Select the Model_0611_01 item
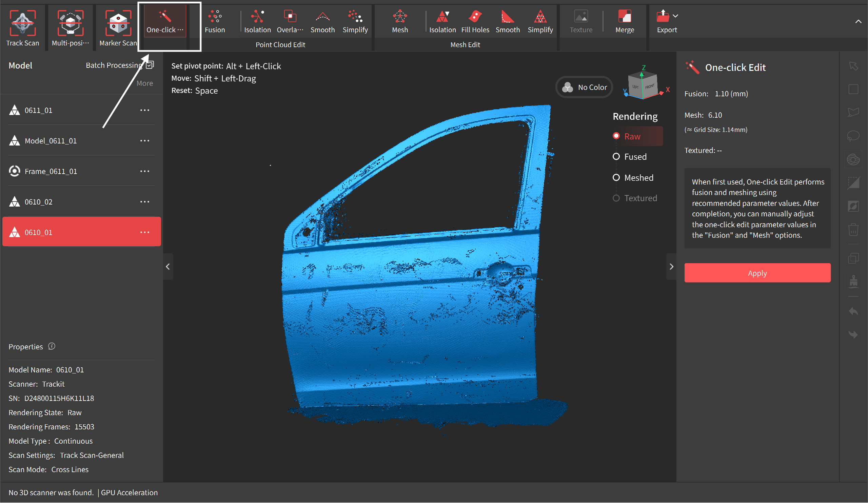 pos(81,140)
